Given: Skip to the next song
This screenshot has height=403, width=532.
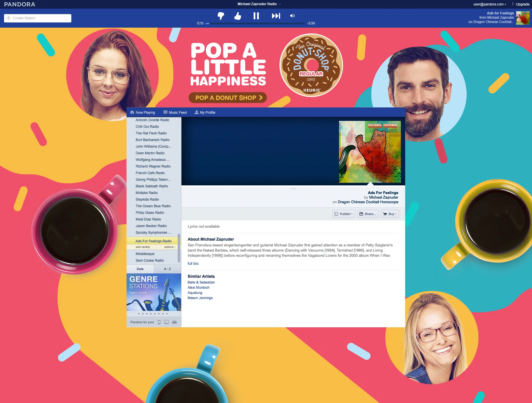Looking at the screenshot, I should (276, 16).
